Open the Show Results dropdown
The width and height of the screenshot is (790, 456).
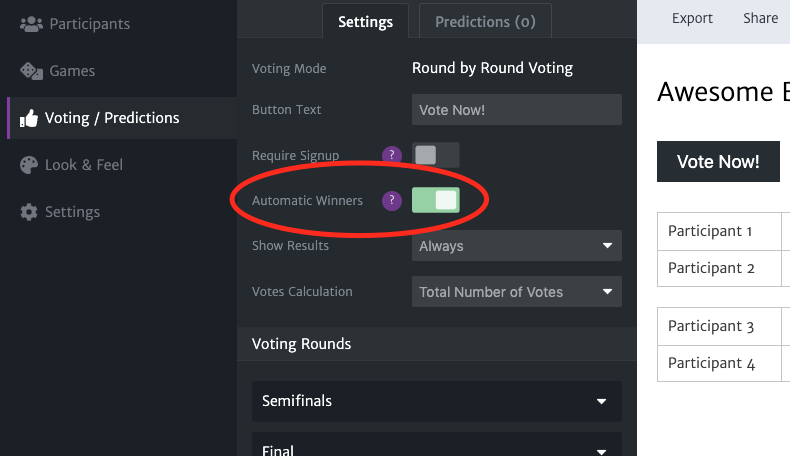coord(516,246)
